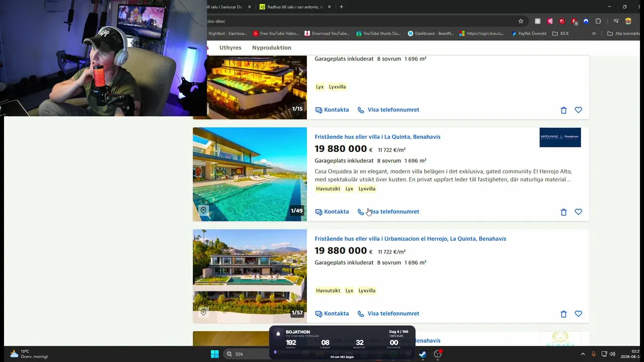
Task: Open the pool villa photo thumbnail 1/49
Action: point(250,174)
